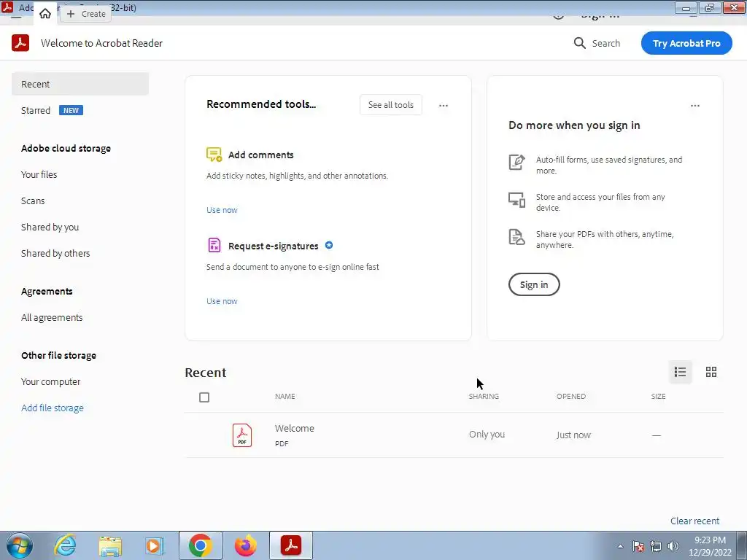Sort by the OPENED column header
The width and height of the screenshot is (747, 560).
[570, 396]
